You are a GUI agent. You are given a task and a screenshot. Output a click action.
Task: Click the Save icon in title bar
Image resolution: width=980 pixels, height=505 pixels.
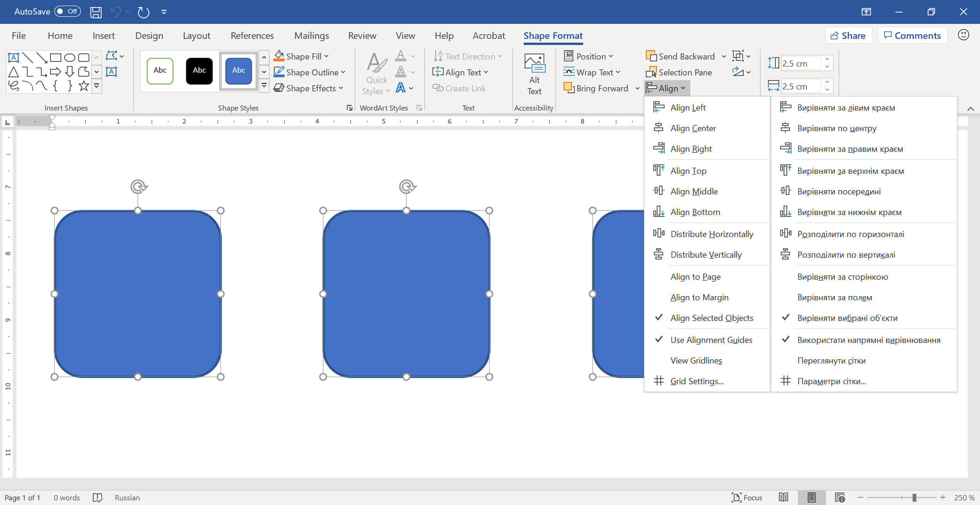click(96, 12)
